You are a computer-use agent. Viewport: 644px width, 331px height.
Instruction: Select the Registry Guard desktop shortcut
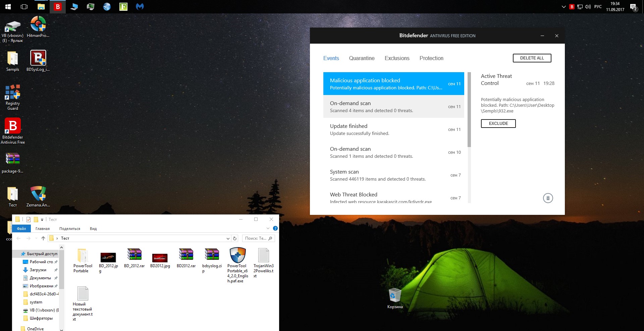click(x=13, y=97)
